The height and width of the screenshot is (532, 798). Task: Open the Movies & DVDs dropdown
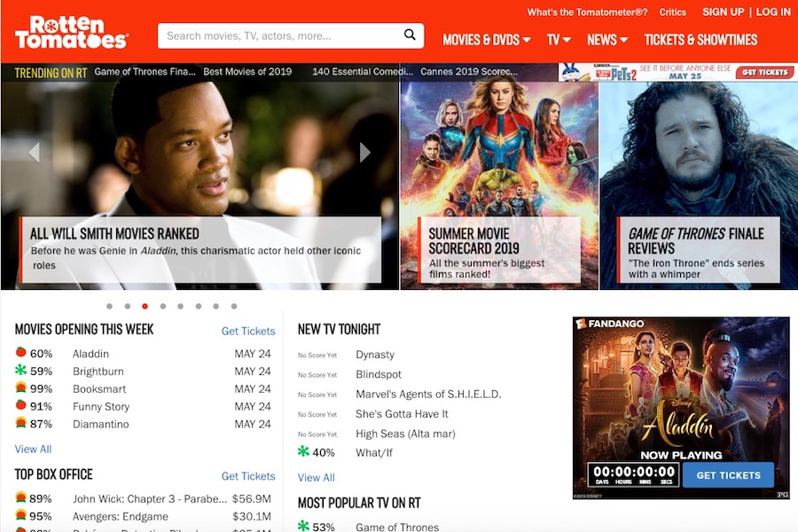click(486, 39)
